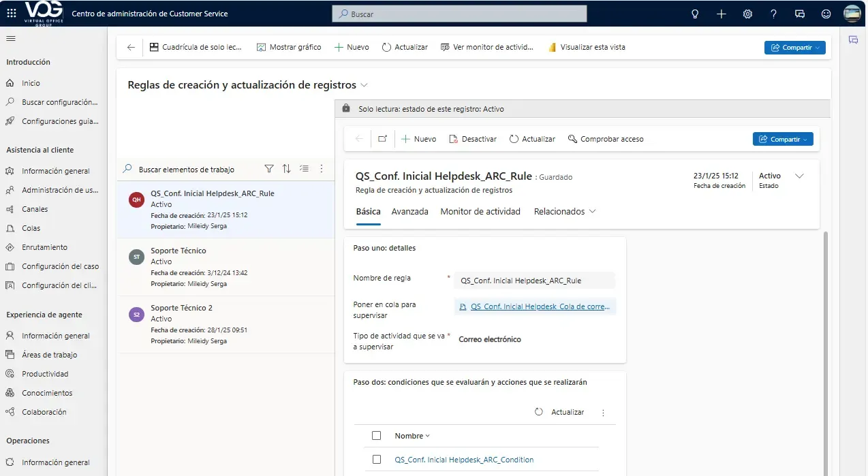Switch to the Avanzada tab

pyautogui.click(x=409, y=212)
